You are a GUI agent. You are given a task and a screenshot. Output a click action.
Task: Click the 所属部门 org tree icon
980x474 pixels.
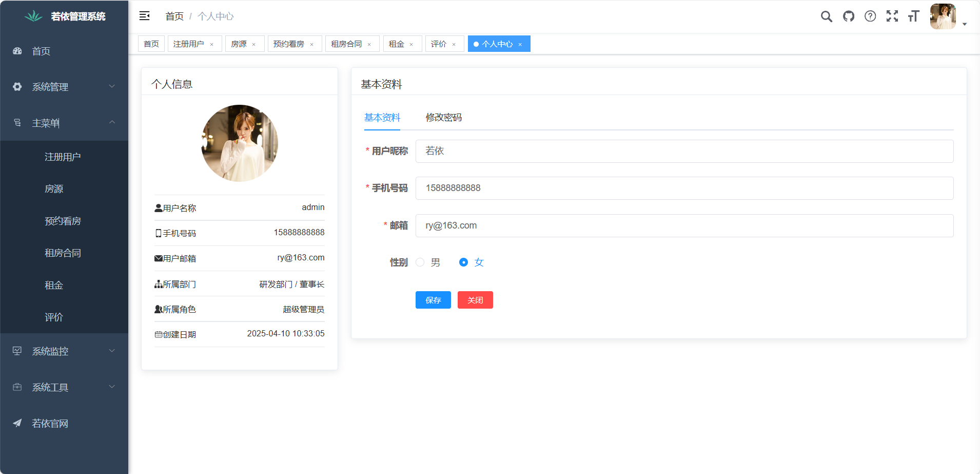pyautogui.click(x=159, y=284)
